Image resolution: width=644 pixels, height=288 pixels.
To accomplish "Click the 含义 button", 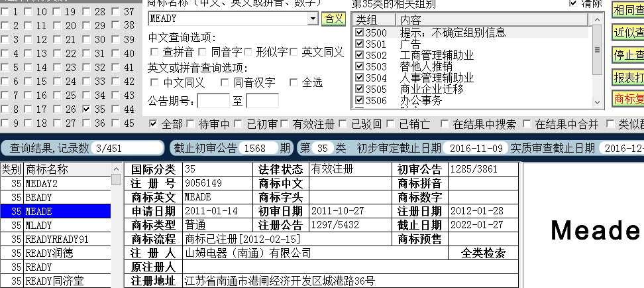I will [x=333, y=19].
